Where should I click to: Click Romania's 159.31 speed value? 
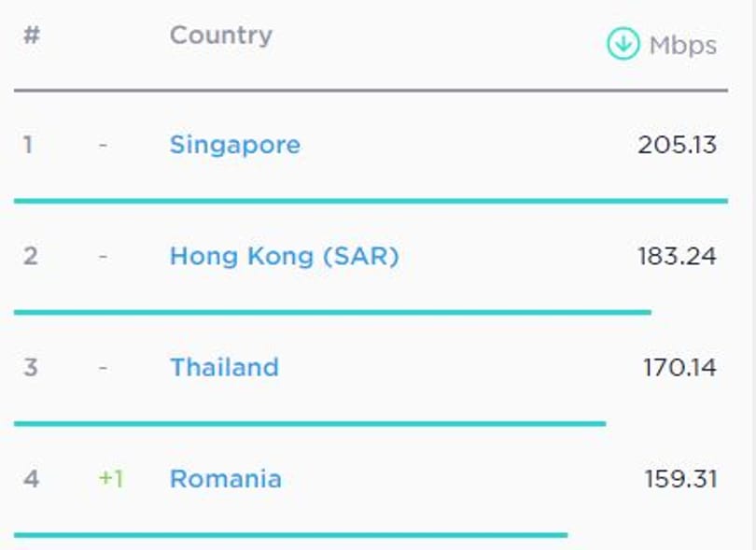click(x=680, y=479)
